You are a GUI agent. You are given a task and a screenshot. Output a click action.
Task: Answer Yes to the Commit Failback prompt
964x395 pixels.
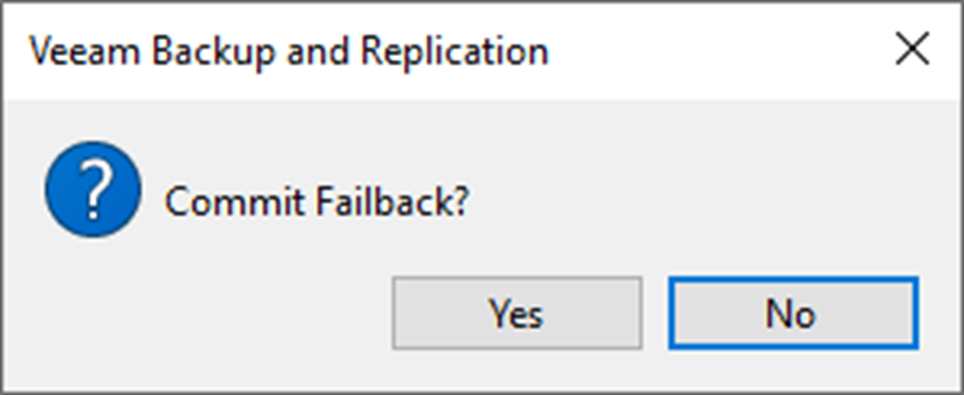pyautogui.click(x=517, y=313)
